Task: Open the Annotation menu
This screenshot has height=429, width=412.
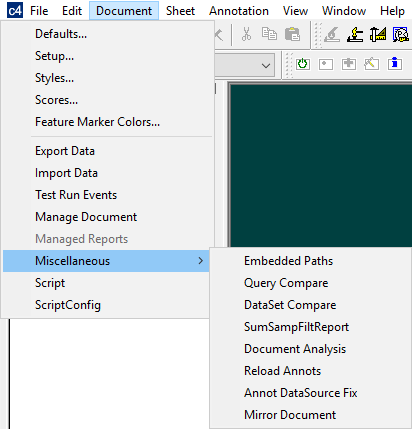Action: [x=239, y=11]
